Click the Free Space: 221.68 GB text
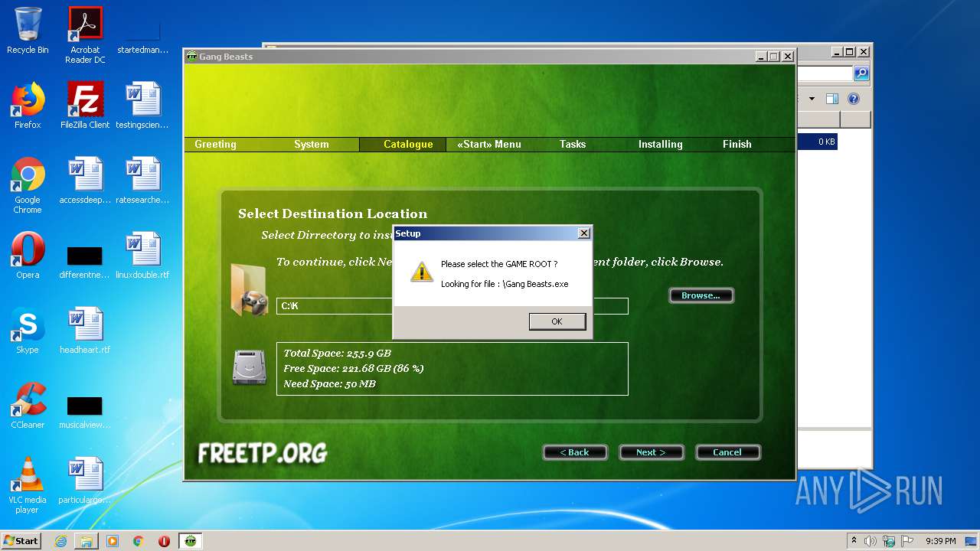 [x=354, y=368]
